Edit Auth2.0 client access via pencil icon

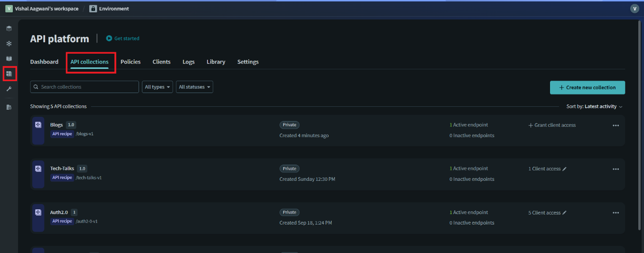tap(565, 213)
